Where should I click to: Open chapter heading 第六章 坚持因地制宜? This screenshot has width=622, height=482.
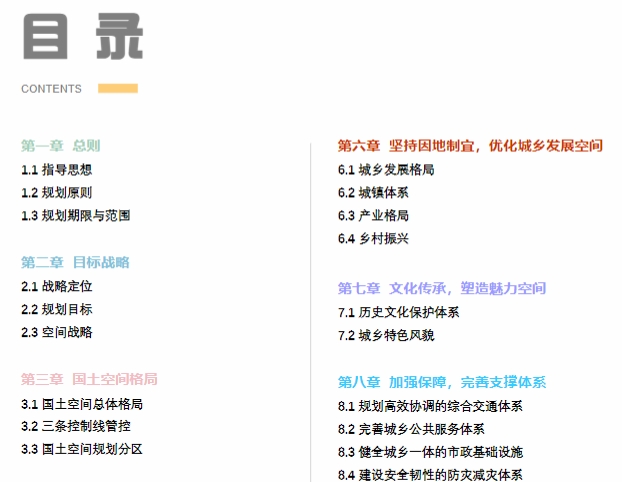470,146
